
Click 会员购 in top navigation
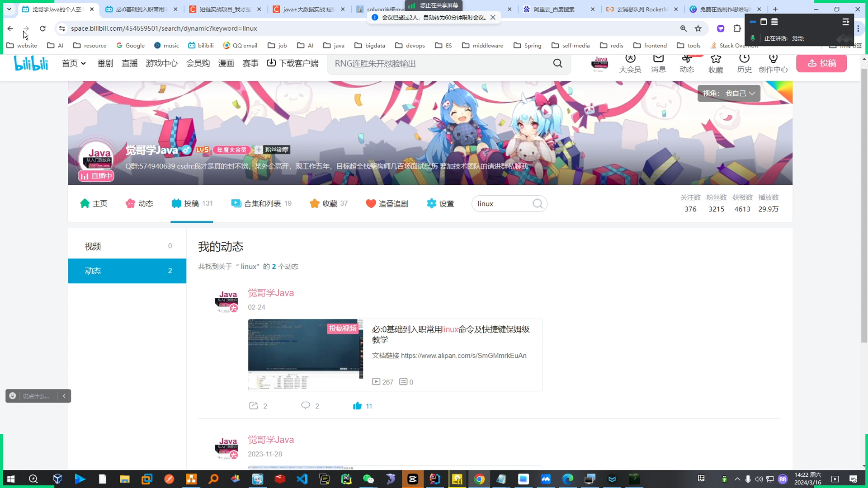click(198, 63)
